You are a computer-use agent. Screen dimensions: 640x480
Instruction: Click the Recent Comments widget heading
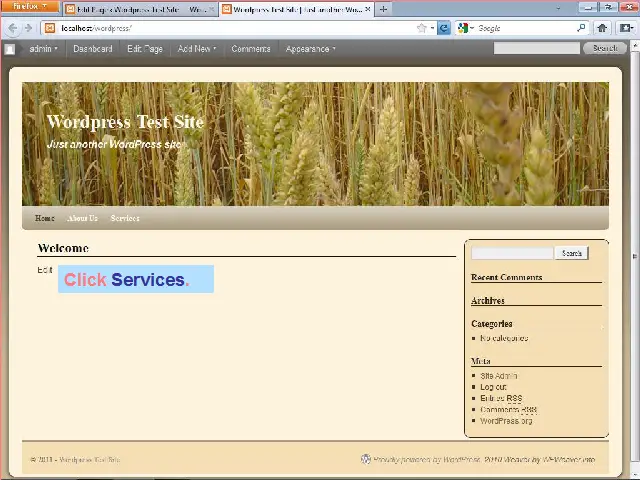(507, 277)
